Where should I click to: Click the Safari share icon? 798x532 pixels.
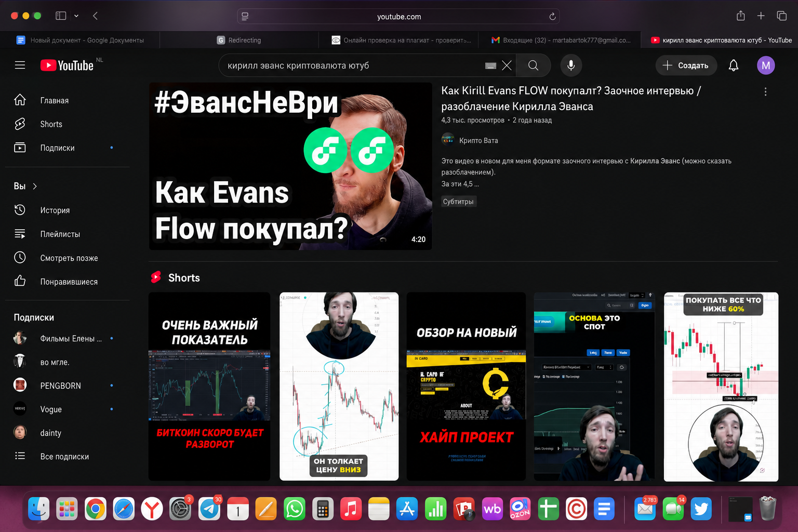tap(741, 16)
